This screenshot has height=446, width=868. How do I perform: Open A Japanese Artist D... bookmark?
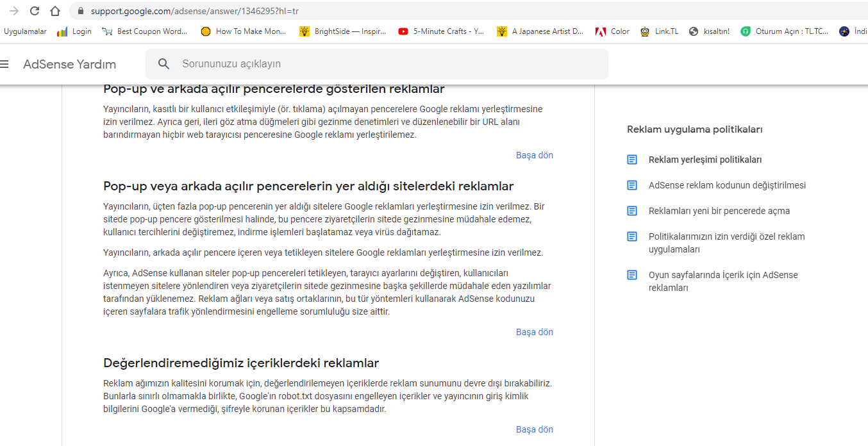pos(540,31)
